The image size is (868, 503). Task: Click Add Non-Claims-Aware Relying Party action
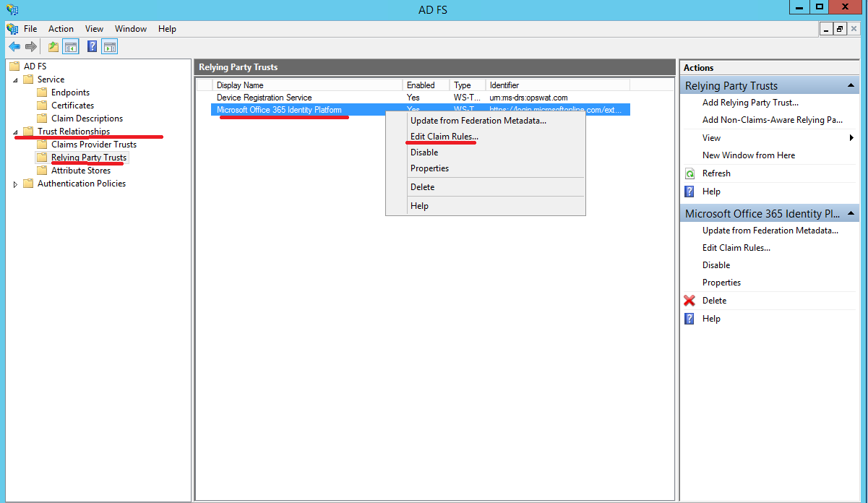click(773, 120)
